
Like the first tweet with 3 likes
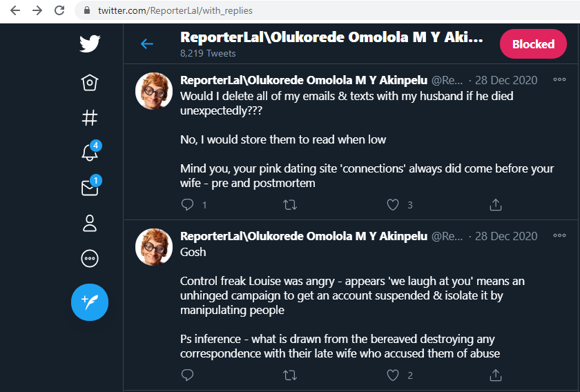393,204
